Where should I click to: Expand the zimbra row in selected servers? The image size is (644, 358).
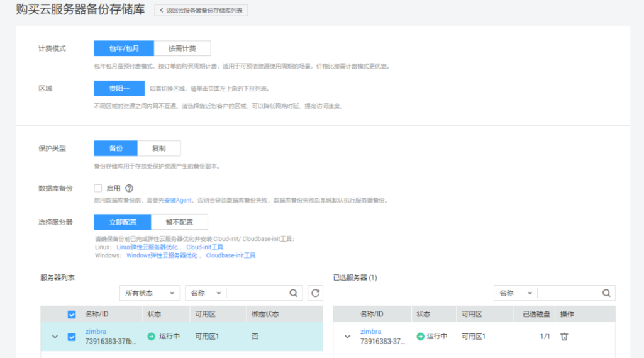[x=347, y=337]
